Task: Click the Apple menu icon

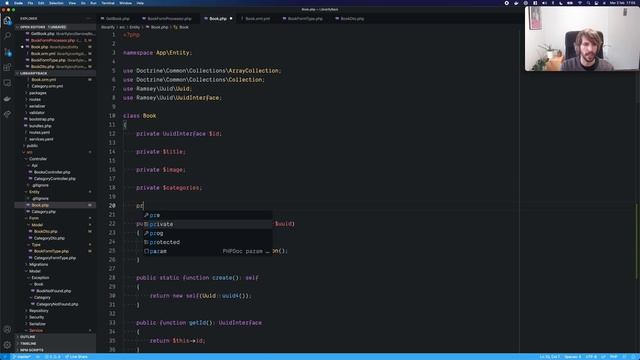Action: pos(7,3)
